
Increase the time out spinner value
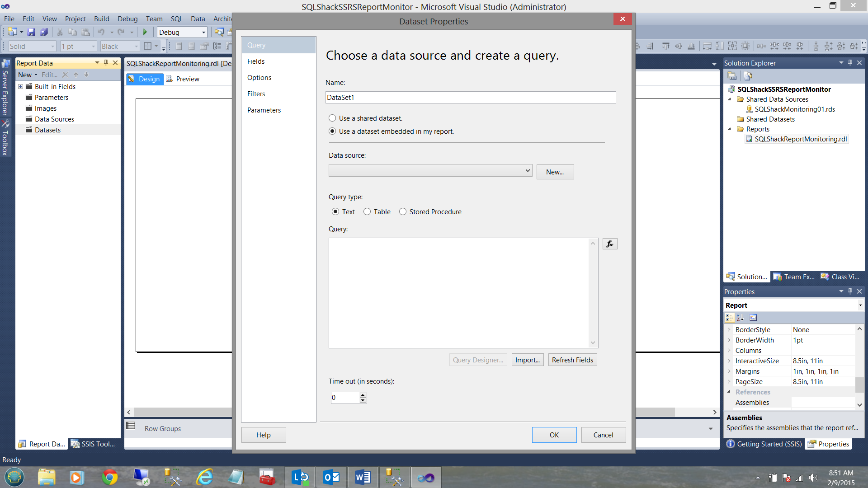(363, 394)
